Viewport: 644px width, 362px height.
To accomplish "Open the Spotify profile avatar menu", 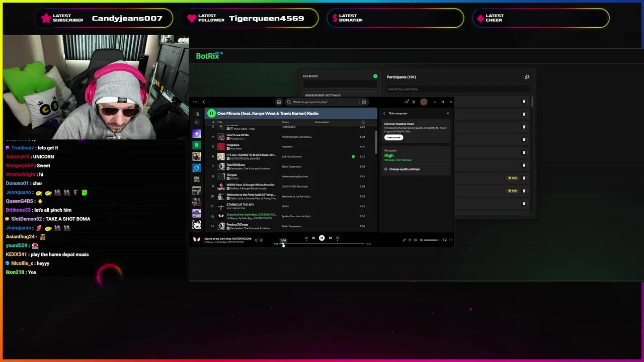I will pyautogui.click(x=424, y=102).
